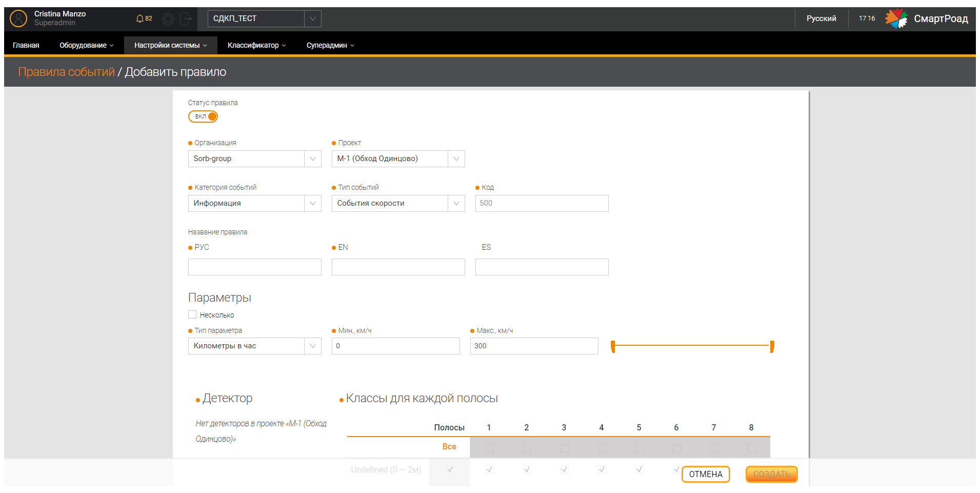980x493 pixels.
Task: Open the Тип событий dropdown
Action: pos(398,203)
